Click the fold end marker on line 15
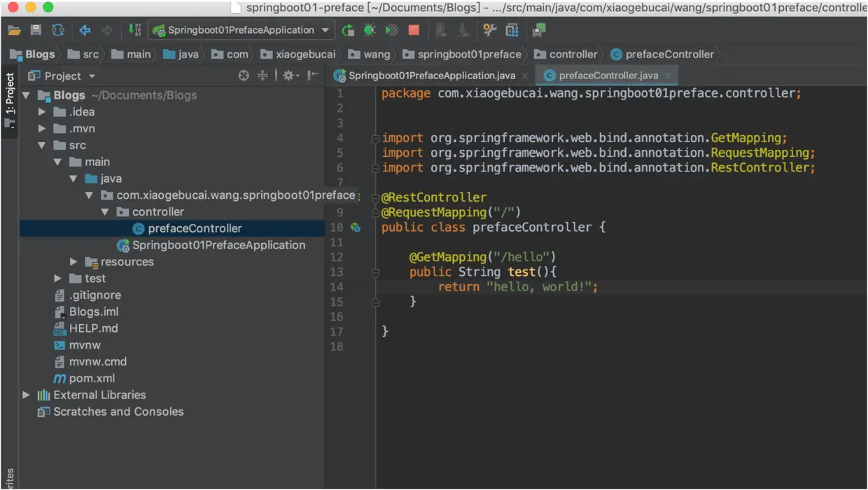Screen dimensions: 868x490 376,302
